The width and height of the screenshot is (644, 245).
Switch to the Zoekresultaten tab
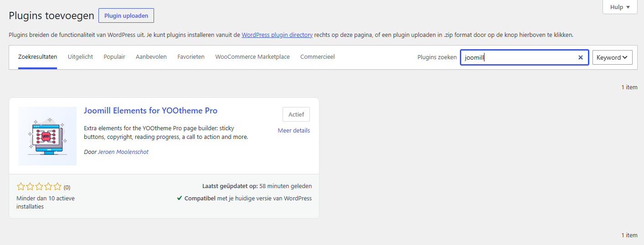pos(37,57)
